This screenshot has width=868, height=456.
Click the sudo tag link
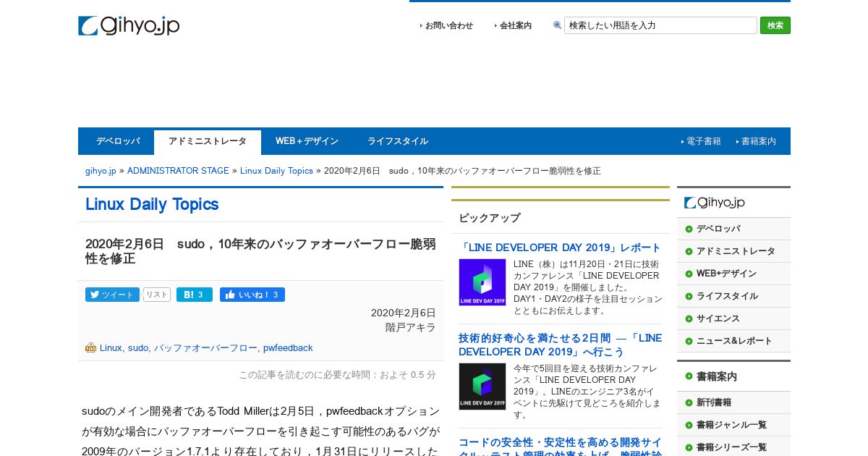tap(138, 348)
